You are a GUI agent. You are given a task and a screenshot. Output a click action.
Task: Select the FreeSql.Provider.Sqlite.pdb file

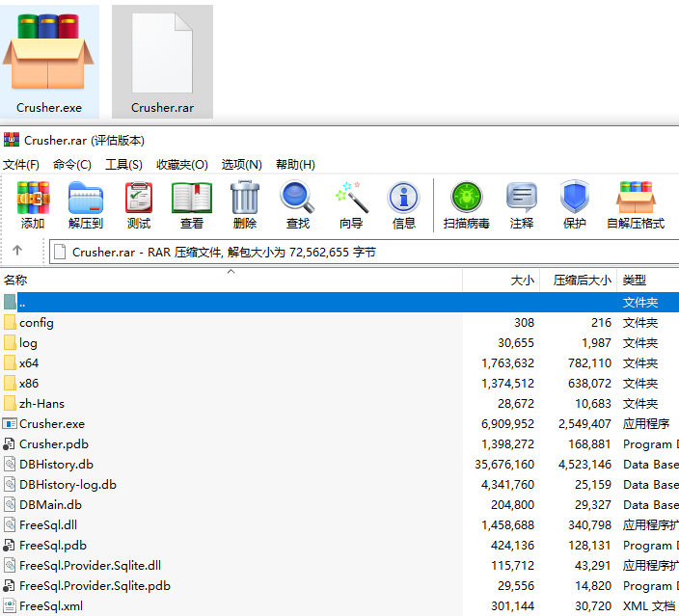click(x=95, y=586)
